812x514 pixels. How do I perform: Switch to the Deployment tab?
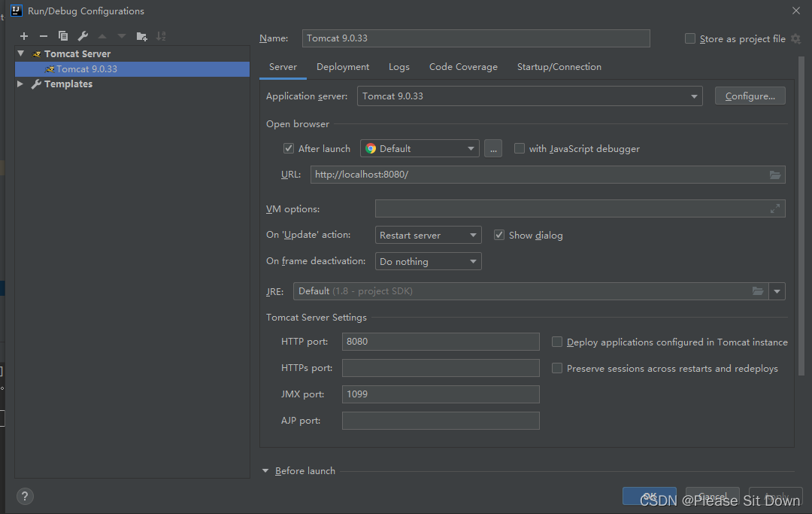point(343,67)
